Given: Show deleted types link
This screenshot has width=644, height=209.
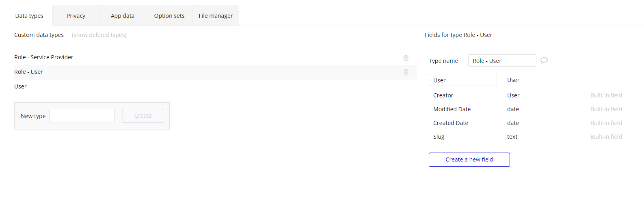Looking at the screenshot, I should [x=99, y=35].
